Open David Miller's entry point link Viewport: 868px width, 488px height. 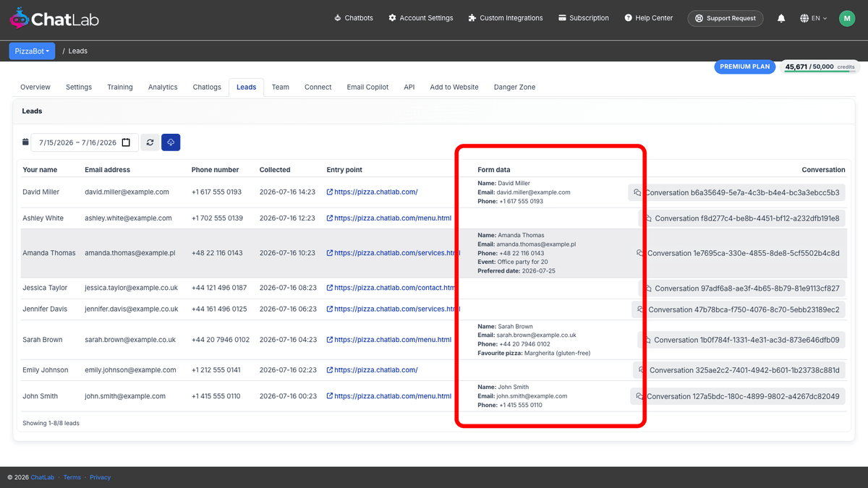tap(373, 192)
